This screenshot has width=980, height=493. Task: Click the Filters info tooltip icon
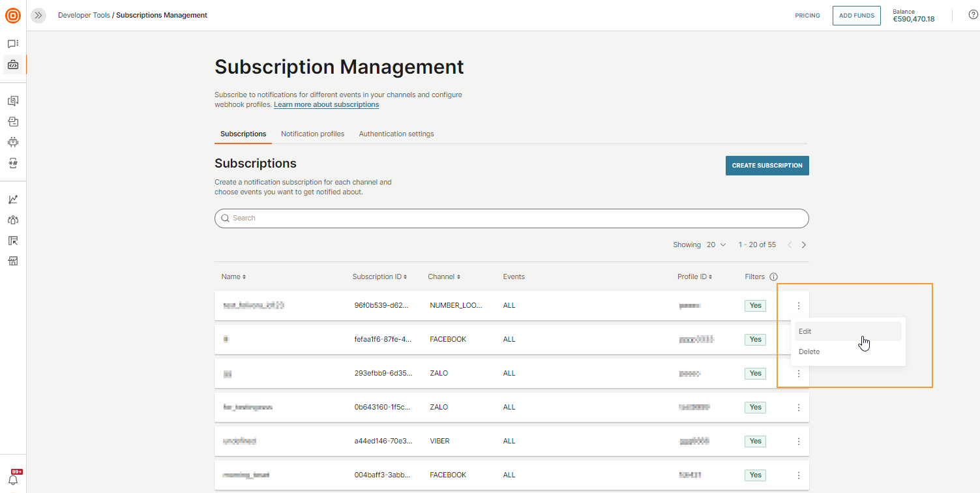click(773, 276)
